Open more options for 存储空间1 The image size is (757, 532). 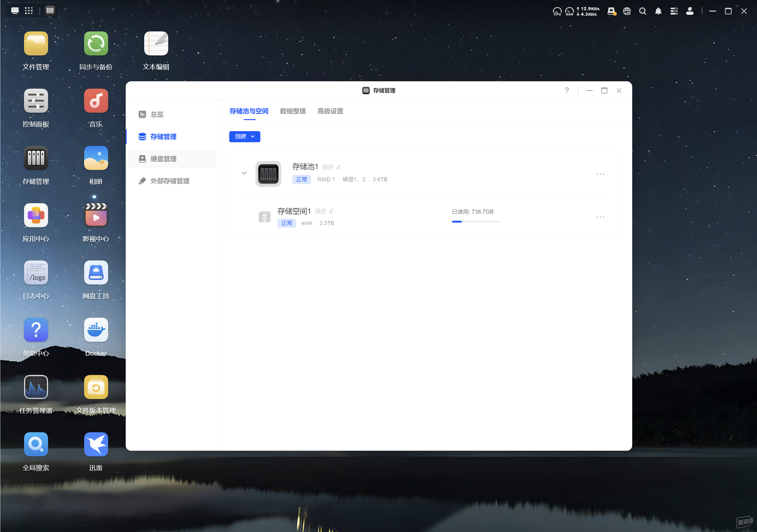click(600, 217)
